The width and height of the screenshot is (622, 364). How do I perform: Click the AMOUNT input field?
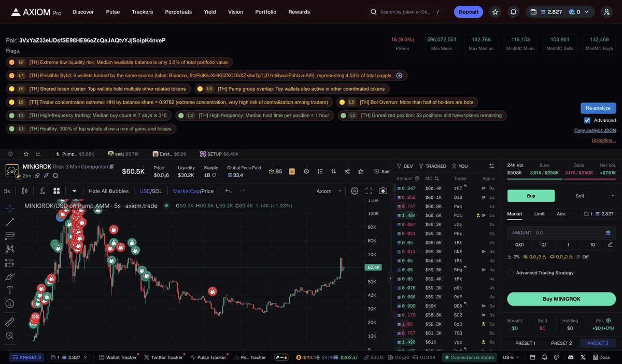point(561,232)
